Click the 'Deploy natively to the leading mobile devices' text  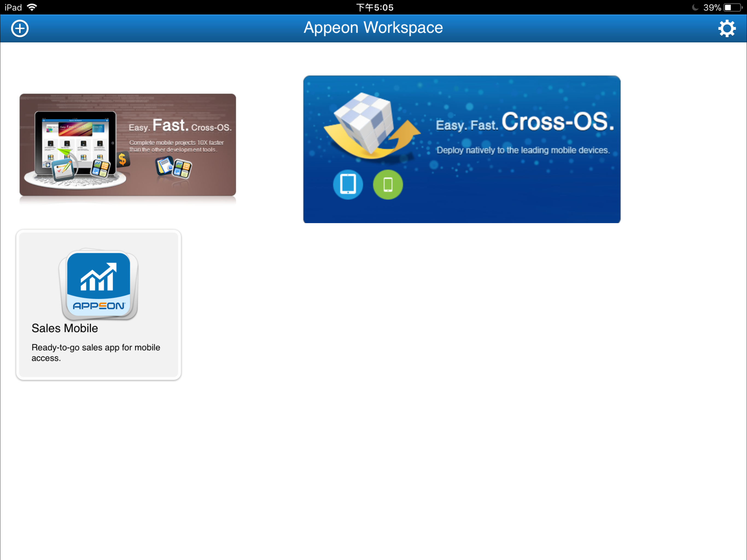tap(523, 150)
